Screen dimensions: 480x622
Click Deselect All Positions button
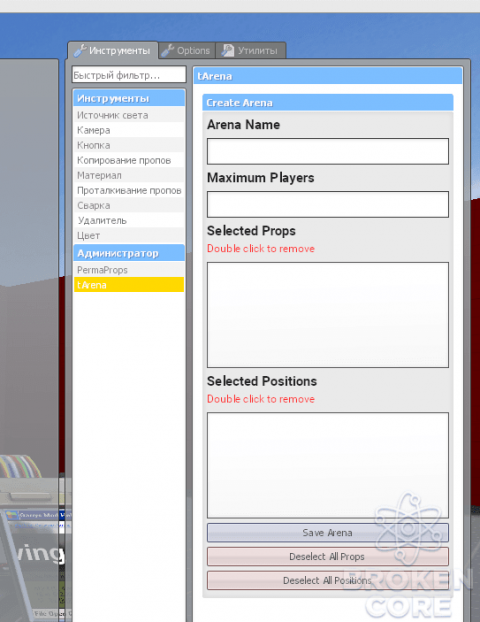tap(328, 580)
